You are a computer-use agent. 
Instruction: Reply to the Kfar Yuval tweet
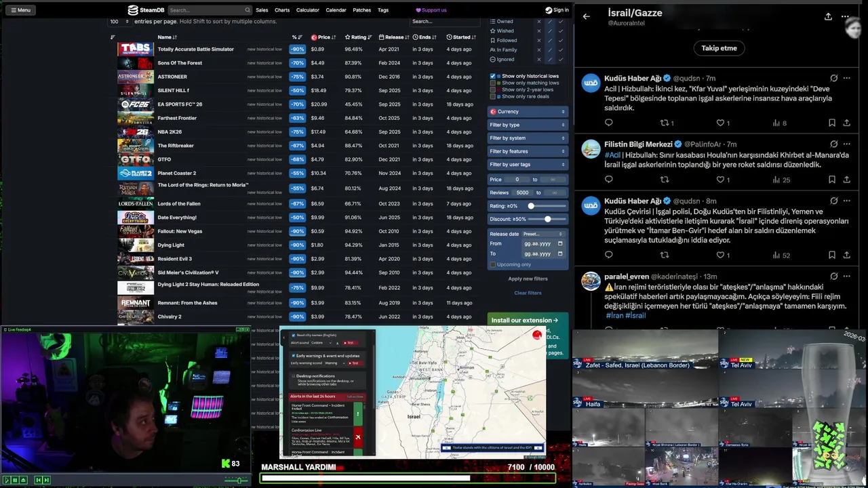[608, 123]
